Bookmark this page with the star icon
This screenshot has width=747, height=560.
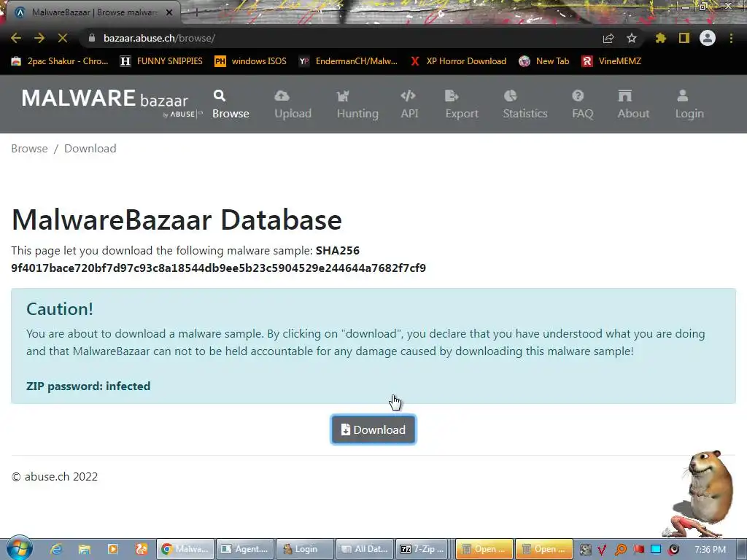pyautogui.click(x=632, y=38)
